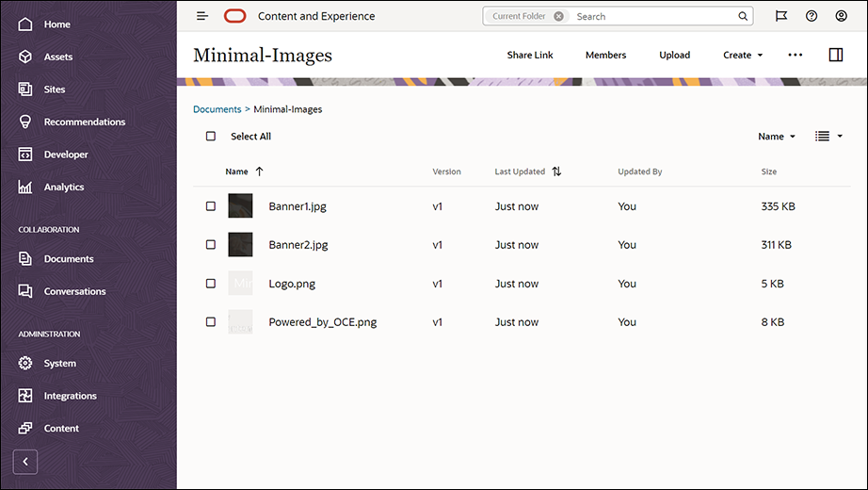
Task: Open the Banner2.jpg file name
Action: tap(298, 245)
